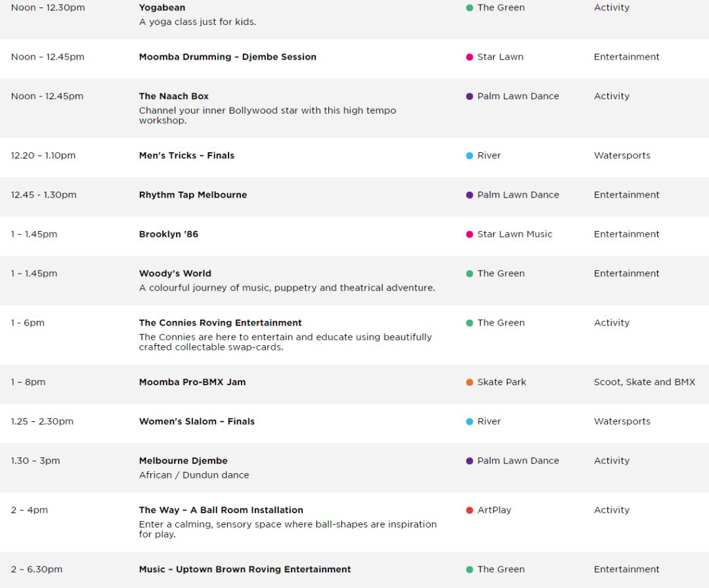Click the green dot beside Yogabean's The Green
This screenshot has width=709, height=588.
469,8
